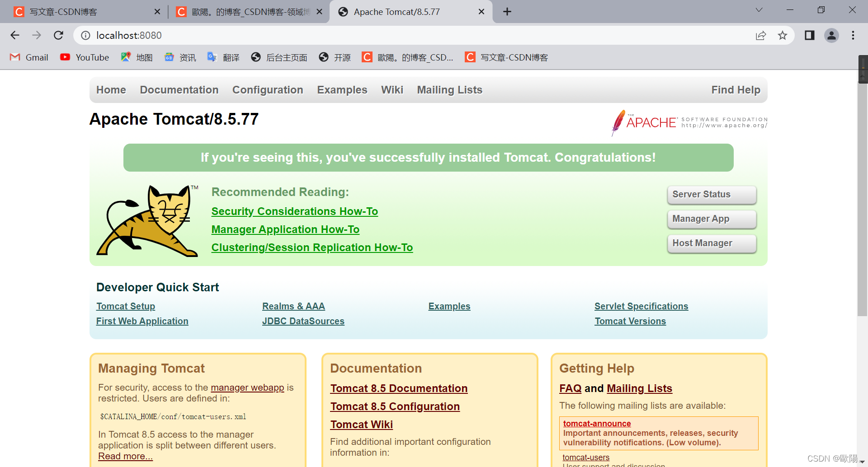The image size is (868, 467).
Task: Go back using the browser back arrow
Action: point(15,35)
